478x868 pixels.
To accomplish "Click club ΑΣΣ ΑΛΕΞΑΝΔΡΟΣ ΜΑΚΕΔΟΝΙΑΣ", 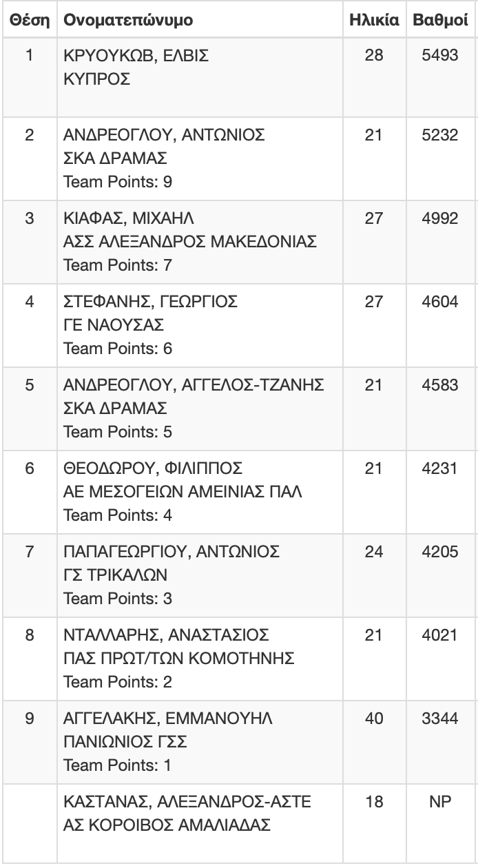I will (189, 242).
